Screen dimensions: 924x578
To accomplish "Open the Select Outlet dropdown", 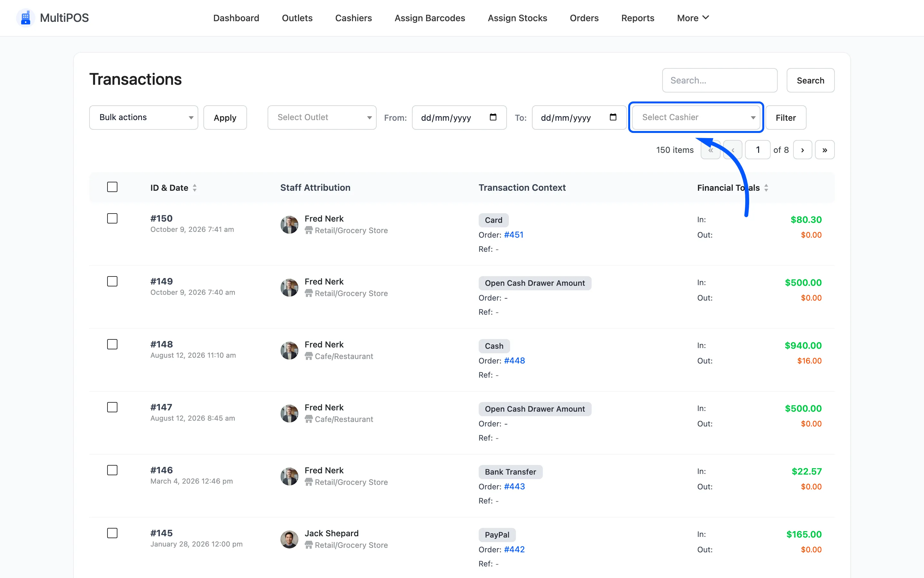I will (x=322, y=117).
